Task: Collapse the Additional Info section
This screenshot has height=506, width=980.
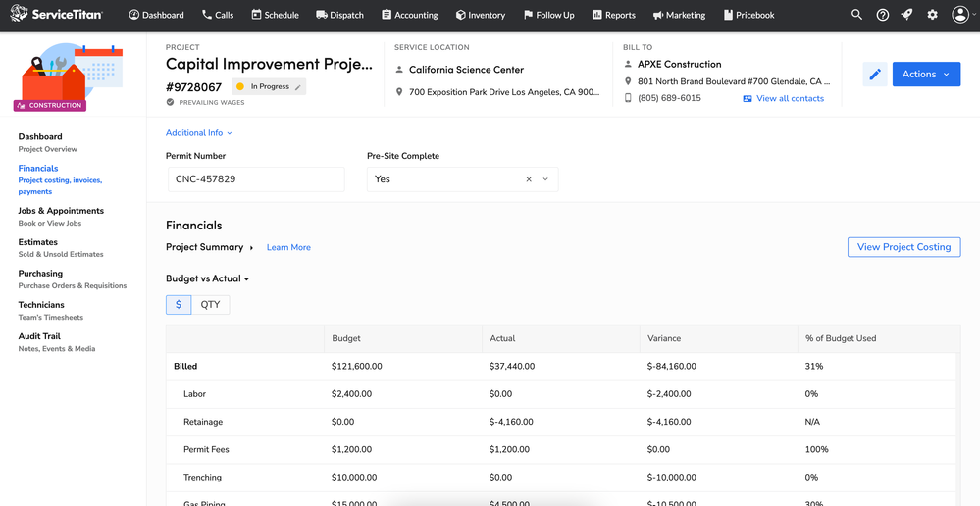Action: pos(199,133)
